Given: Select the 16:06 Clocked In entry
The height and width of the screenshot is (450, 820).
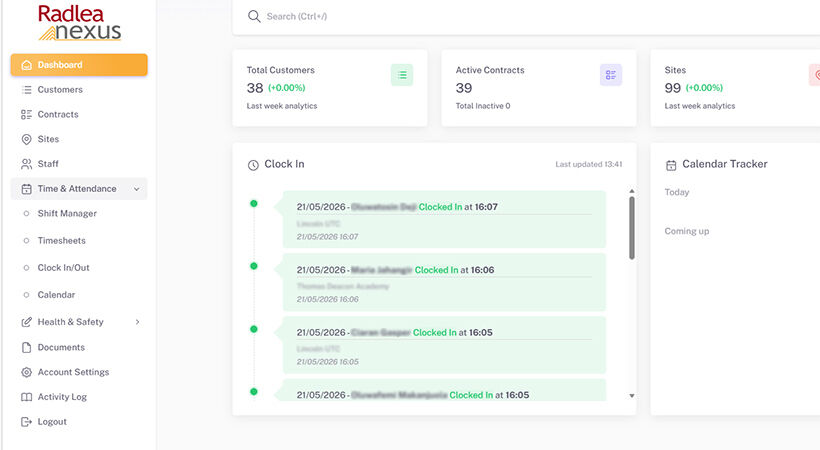Looking at the screenshot, I should click(x=445, y=282).
